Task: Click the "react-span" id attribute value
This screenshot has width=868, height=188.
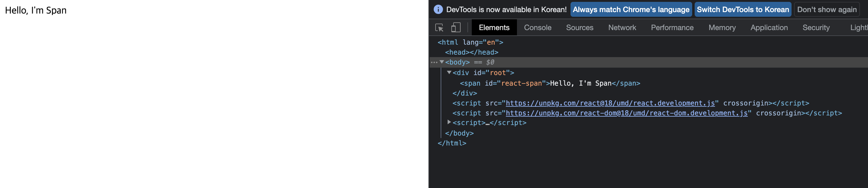Action: [521, 83]
